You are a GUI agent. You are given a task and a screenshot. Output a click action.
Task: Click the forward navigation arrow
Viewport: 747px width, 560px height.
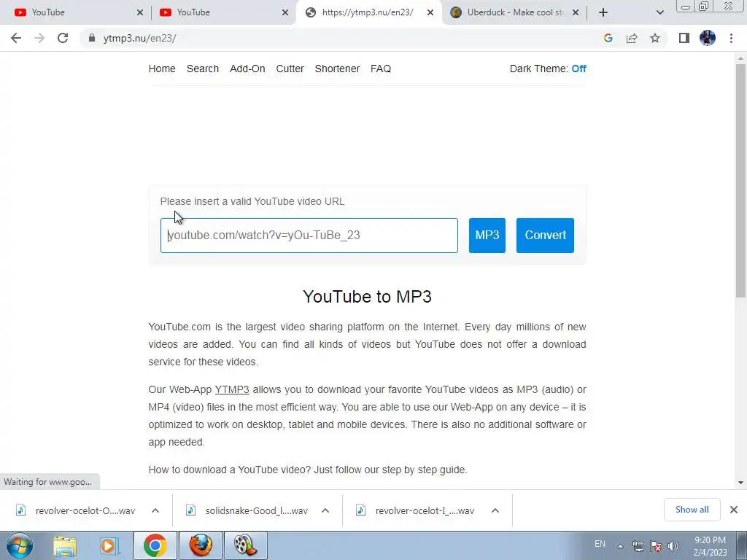pyautogui.click(x=39, y=38)
